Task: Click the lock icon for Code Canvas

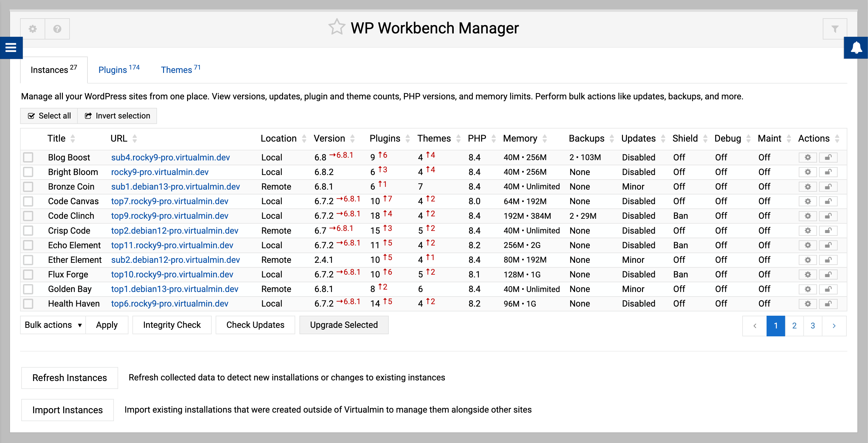Action: (828, 201)
